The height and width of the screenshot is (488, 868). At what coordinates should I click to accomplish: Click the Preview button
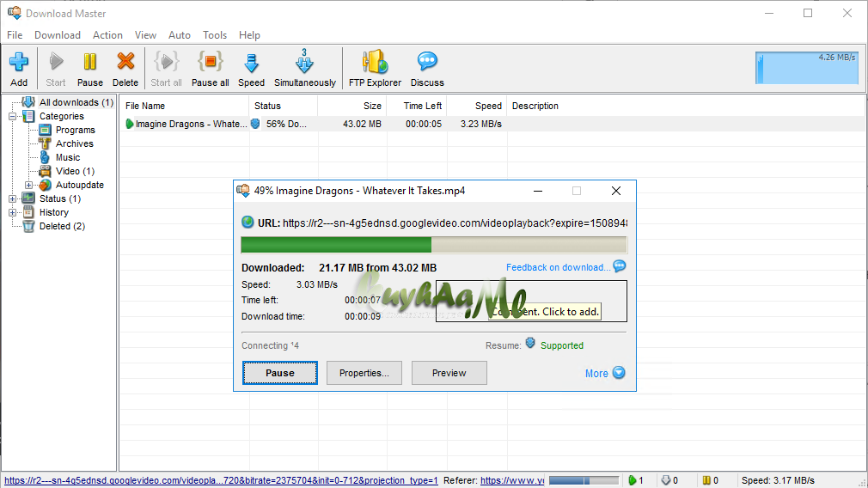click(449, 373)
